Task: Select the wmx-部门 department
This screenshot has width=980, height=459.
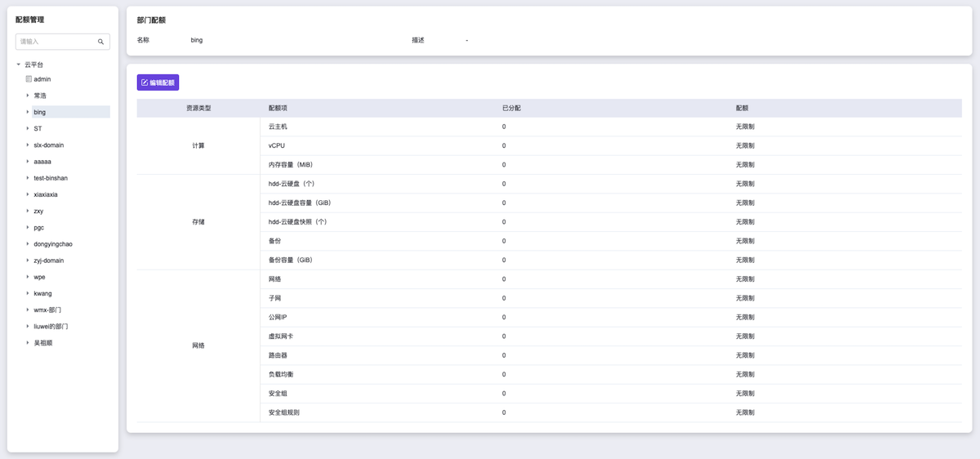Action: [x=47, y=310]
